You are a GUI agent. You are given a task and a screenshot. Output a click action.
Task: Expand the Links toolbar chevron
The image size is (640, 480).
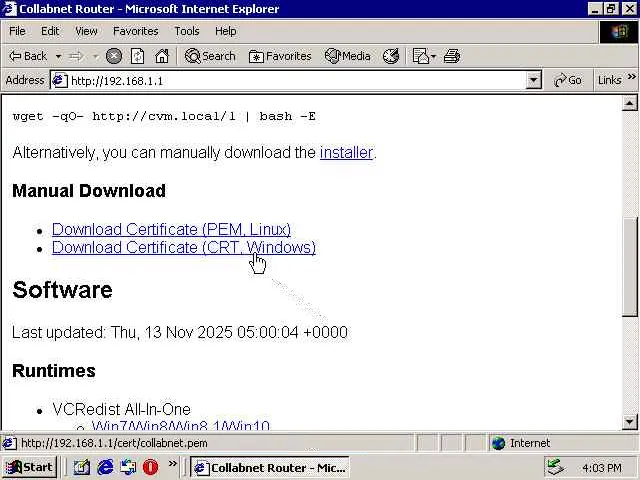point(631,76)
